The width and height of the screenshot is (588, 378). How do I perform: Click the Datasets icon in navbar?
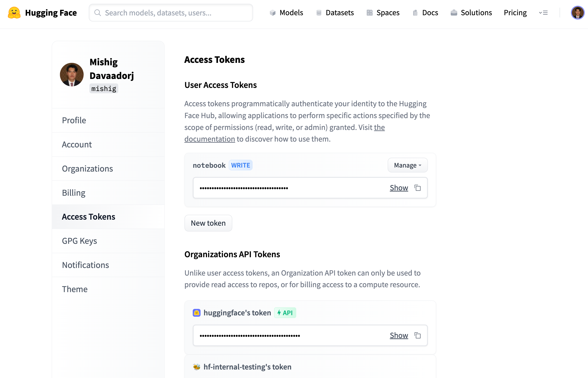point(319,13)
